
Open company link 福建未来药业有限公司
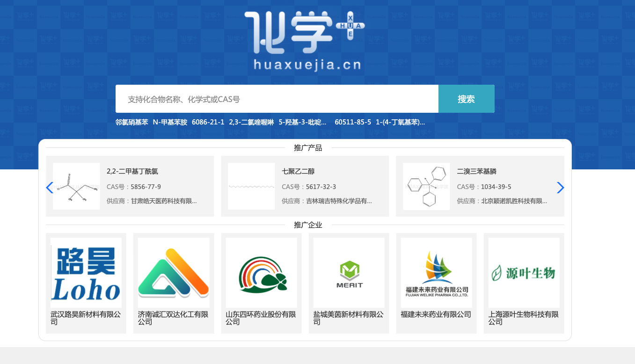[x=436, y=314]
